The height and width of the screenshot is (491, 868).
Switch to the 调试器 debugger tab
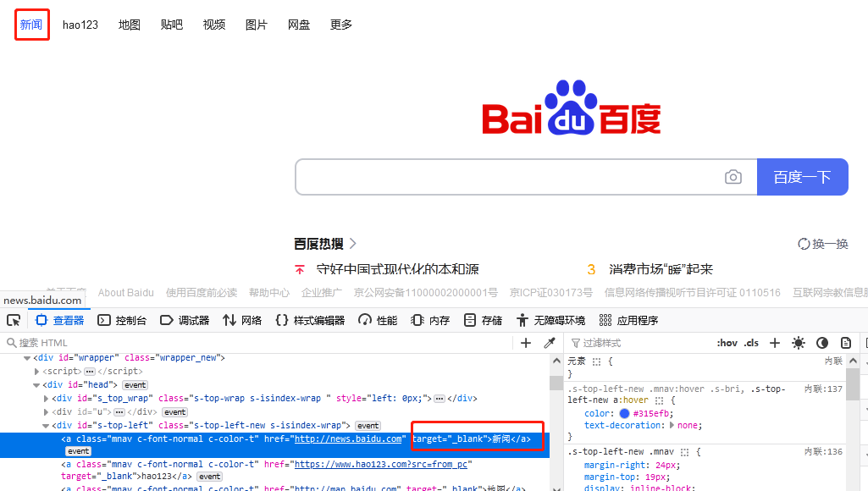[x=185, y=321]
